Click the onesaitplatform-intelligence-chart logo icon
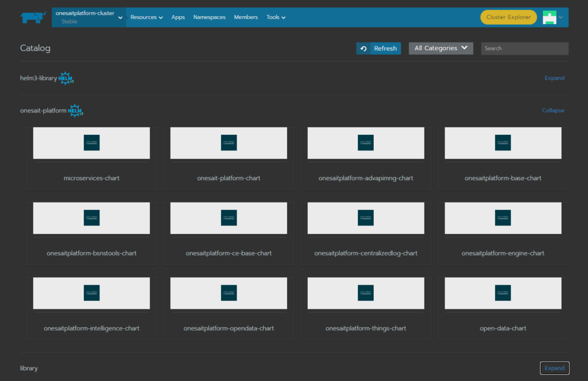 click(91, 293)
